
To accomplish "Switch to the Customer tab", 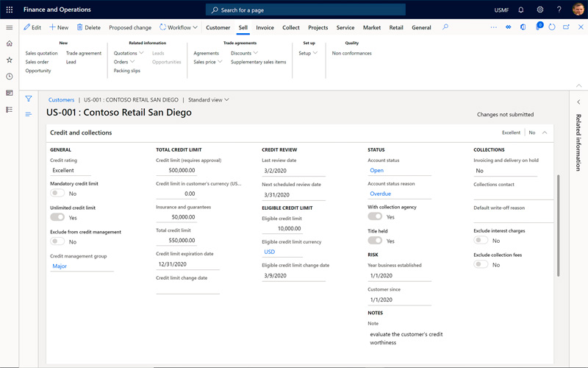I will (218, 27).
